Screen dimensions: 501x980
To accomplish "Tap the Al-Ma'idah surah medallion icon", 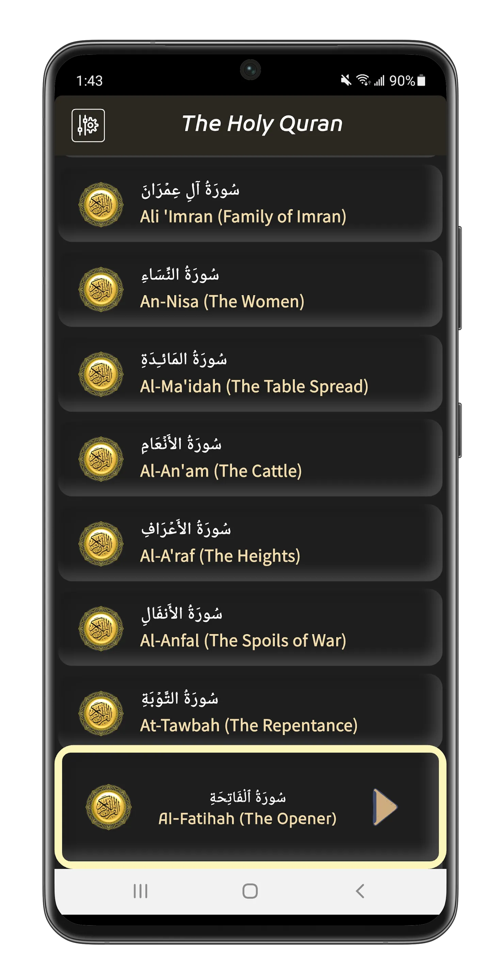I will click(101, 374).
